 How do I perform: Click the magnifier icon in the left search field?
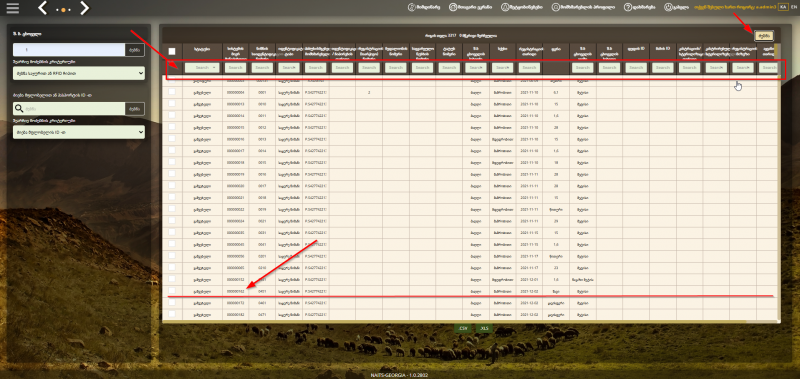[x=19, y=108]
